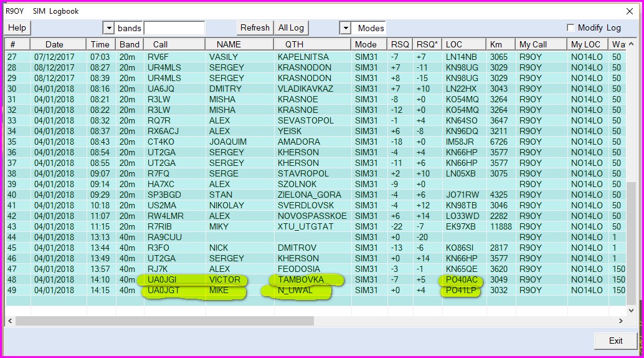Click the Km column header

tap(496, 44)
